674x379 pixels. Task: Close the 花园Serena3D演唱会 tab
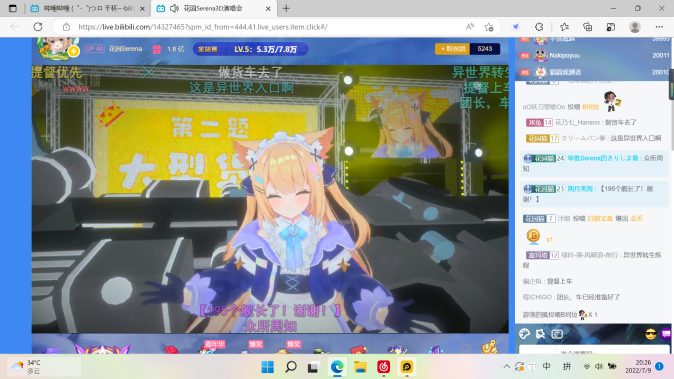coord(268,9)
